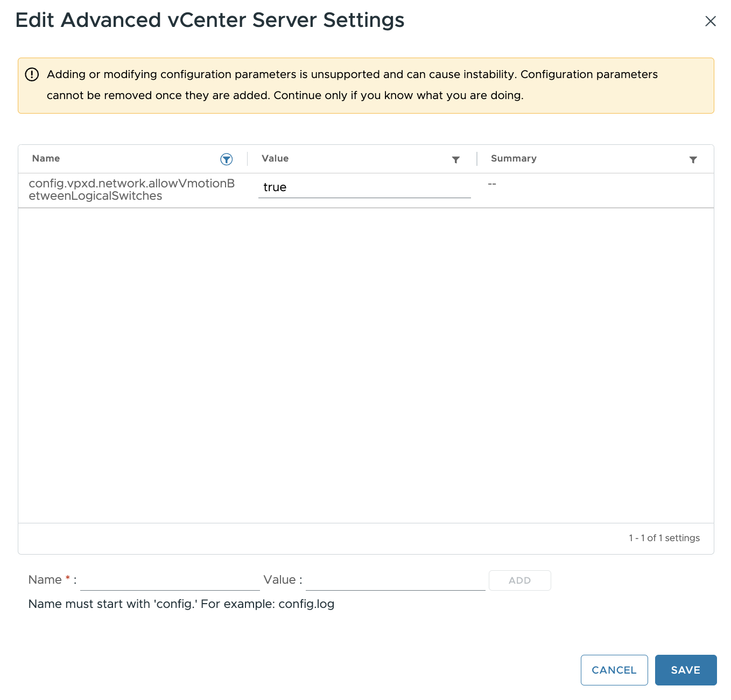Open the Summary column filter
This screenshot has height=700, width=731.
(x=693, y=159)
